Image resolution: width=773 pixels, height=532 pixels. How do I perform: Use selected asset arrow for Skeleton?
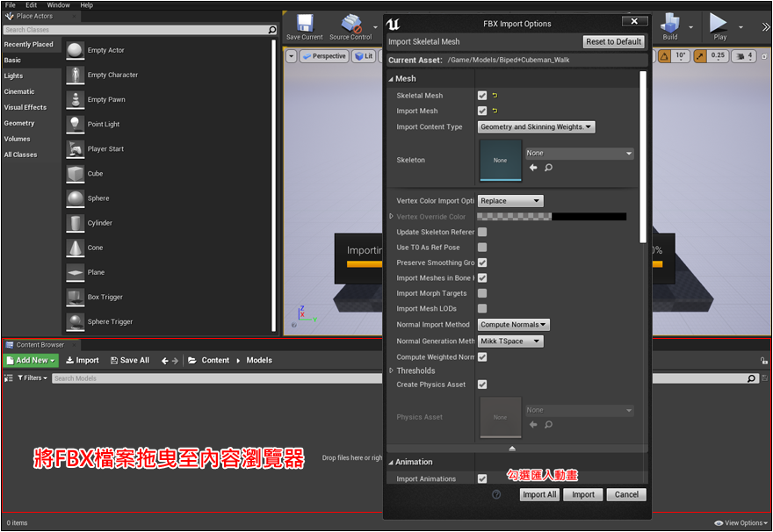(533, 168)
